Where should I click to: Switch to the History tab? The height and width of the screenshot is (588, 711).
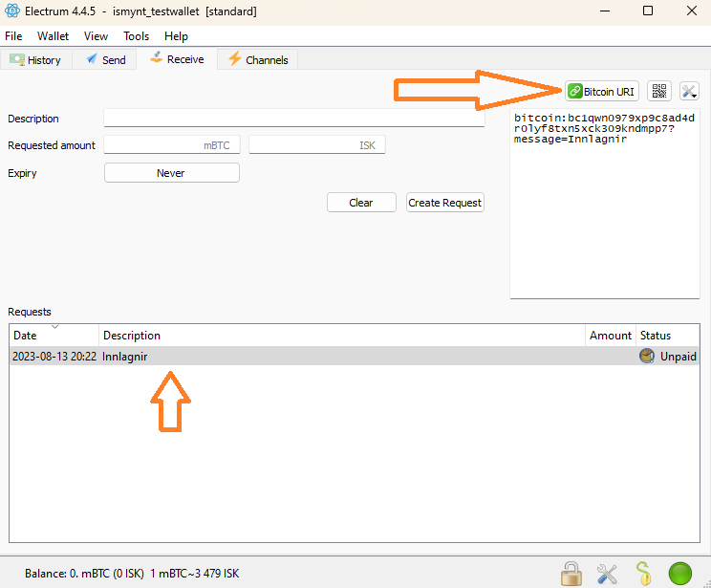[x=35, y=60]
